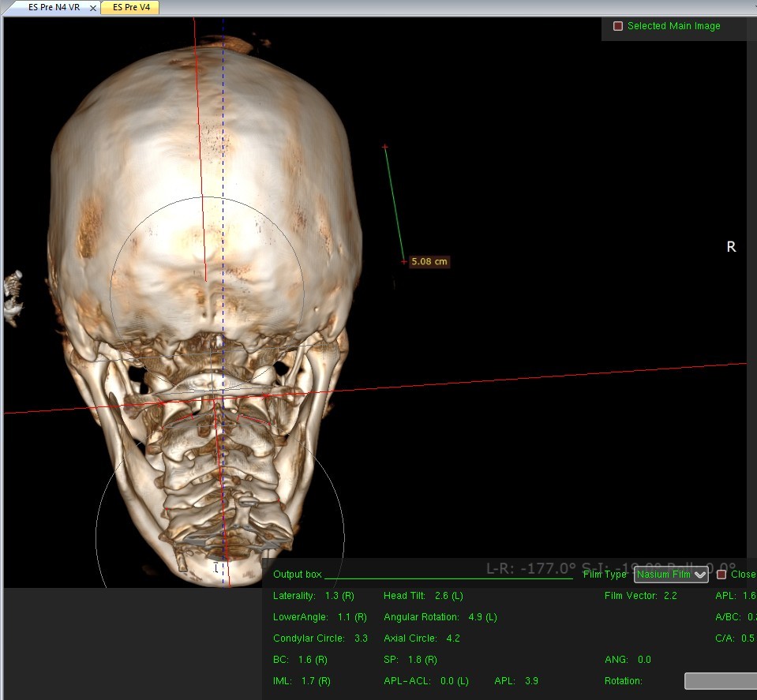Enable the Selected Main Image checkbox

pyautogui.click(x=618, y=26)
